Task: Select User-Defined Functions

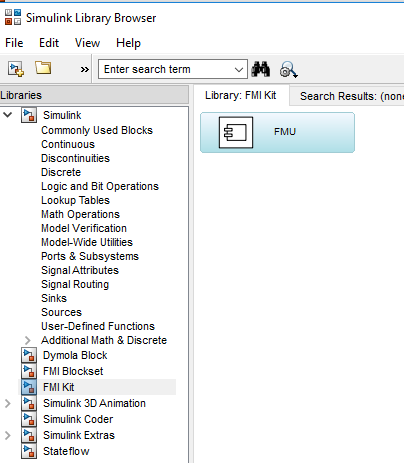Action: click(x=98, y=326)
